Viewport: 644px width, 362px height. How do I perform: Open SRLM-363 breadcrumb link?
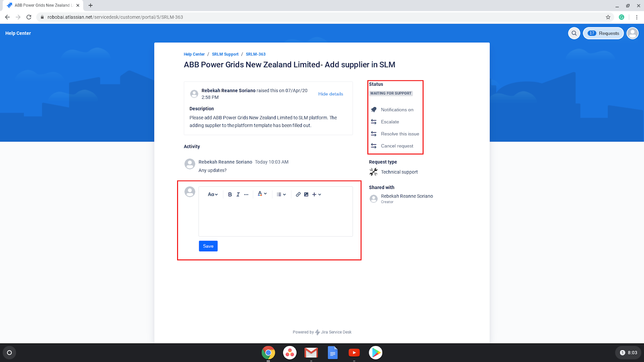pos(256,54)
